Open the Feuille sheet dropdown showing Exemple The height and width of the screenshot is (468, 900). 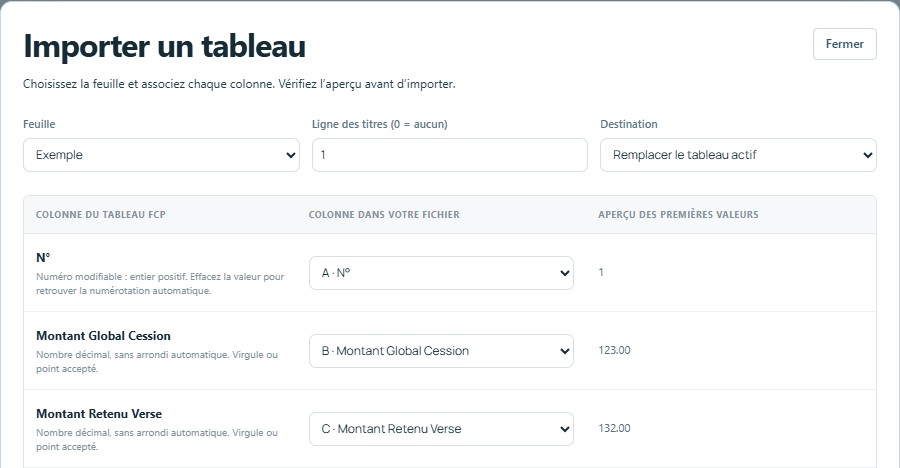tap(161, 154)
